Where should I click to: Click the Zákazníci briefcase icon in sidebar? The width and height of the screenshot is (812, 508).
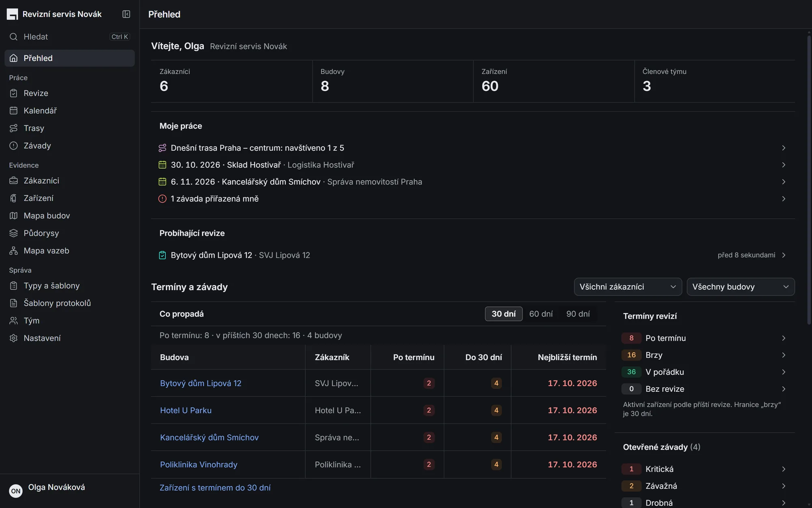(13, 180)
